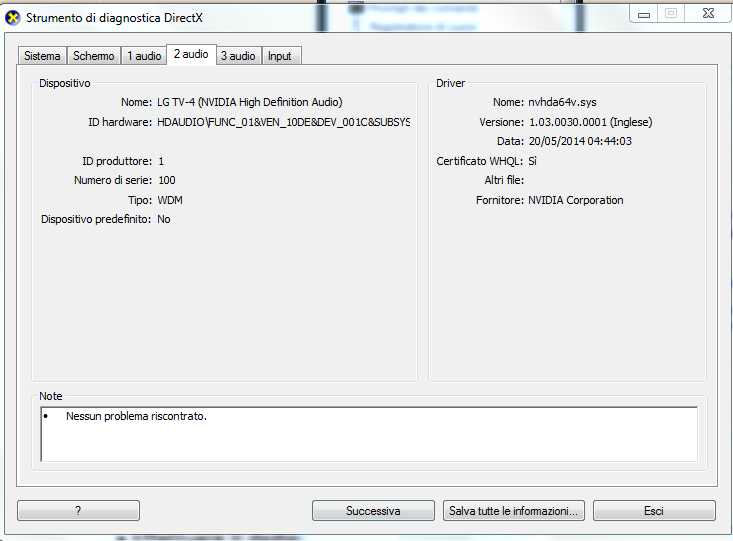Click the DirectX icon in the title bar
This screenshot has width=733, height=541.
pyautogui.click(x=13, y=18)
